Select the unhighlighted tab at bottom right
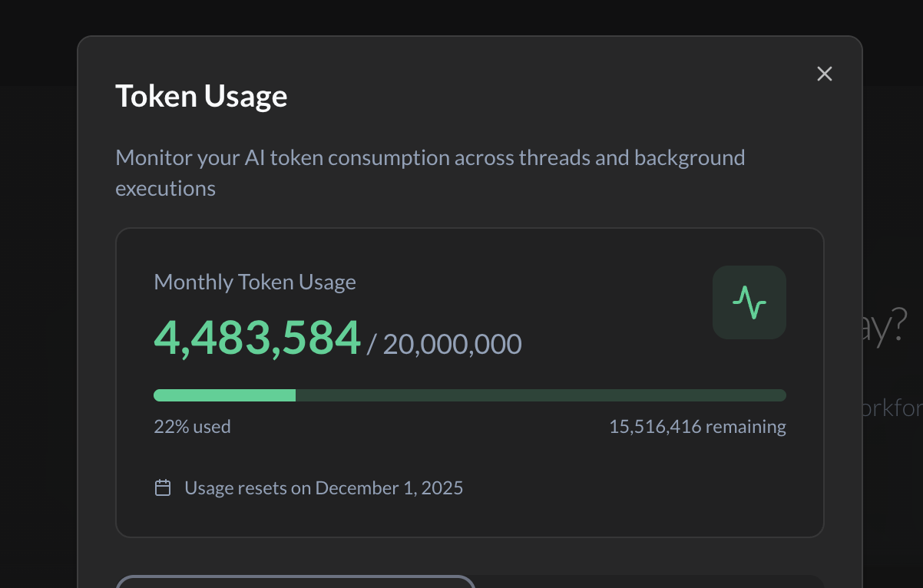This screenshot has width=923, height=588. click(x=649, y=582)
